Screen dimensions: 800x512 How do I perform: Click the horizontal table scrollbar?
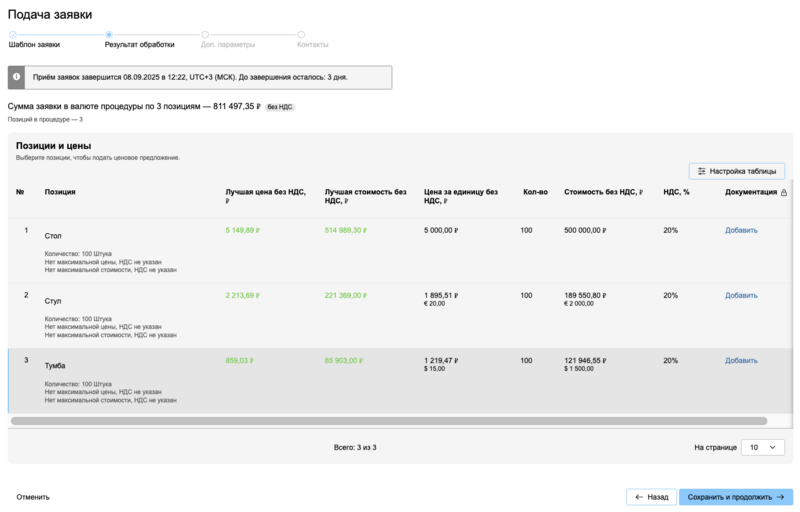(x=388, y=421)
